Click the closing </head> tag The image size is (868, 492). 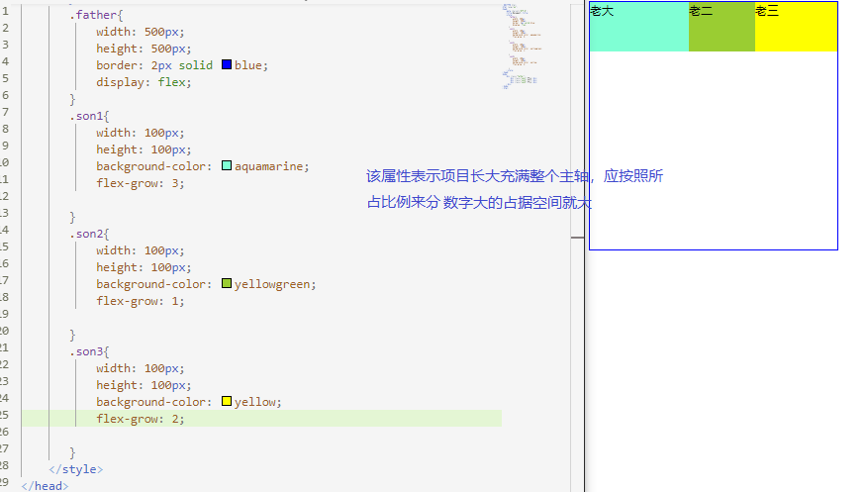45,486
